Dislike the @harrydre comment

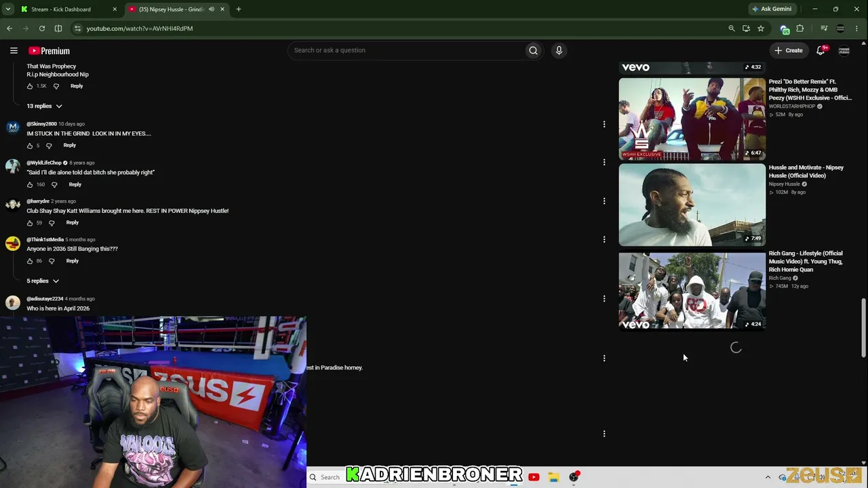(x=52, y=223)
